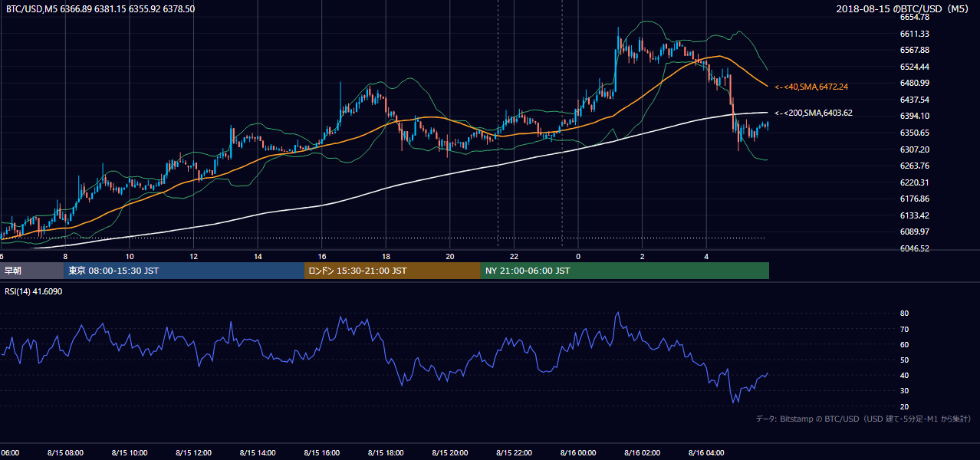Click hour label 22 under price chart
This screenshot has height=460, width=980.
pos(514,256)
